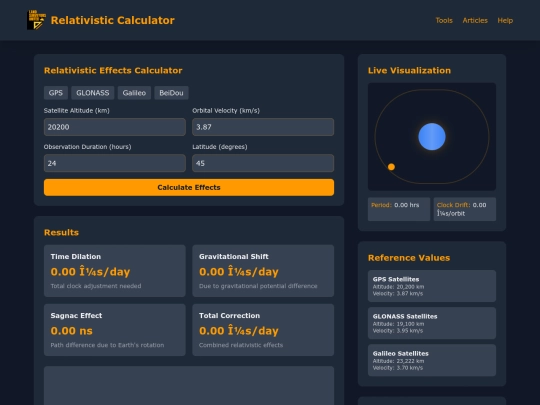The width and height of the screenshot is (540, 405).
Task: Click the Clock Drift readout box
Action: point(465,209)
